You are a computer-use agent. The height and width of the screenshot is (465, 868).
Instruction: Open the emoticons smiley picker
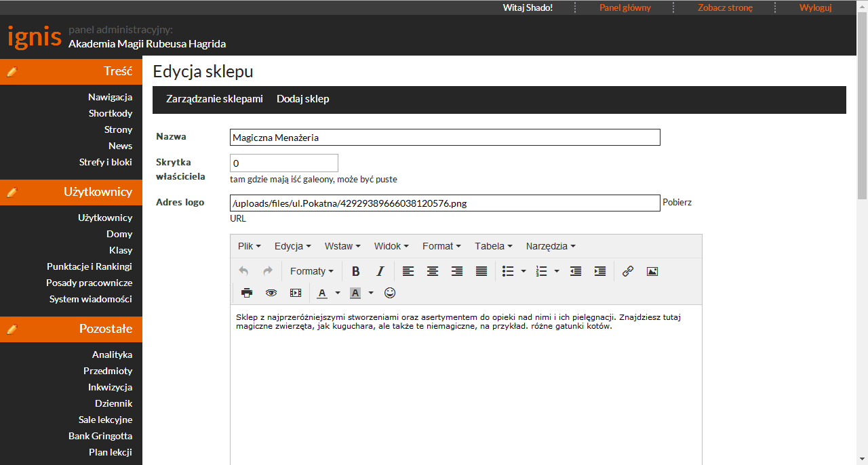(x=390, y=293)
